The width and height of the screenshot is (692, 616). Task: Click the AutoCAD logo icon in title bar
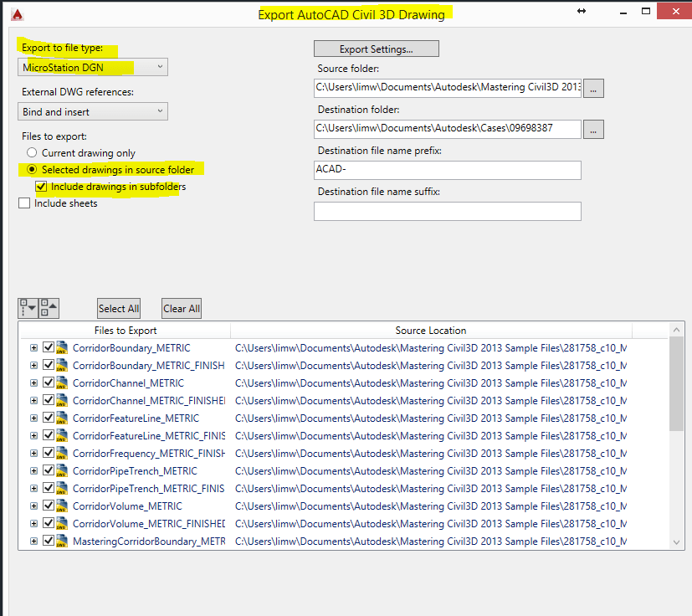[x=18, y=14]
